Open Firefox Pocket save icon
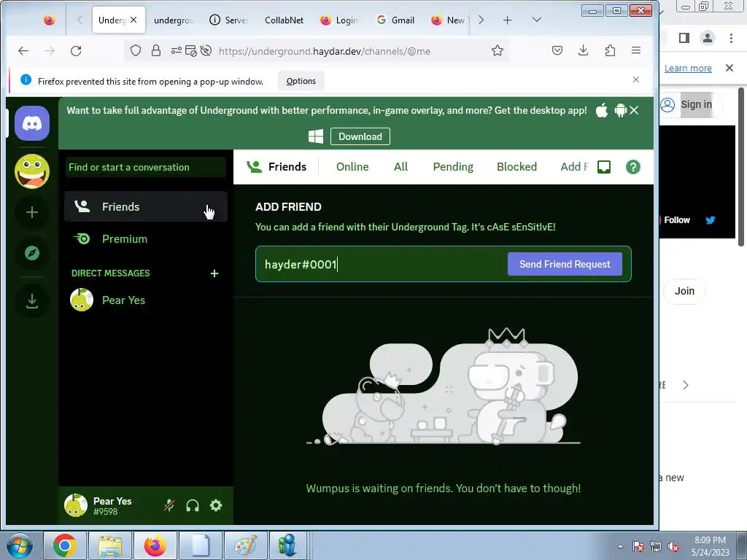747x560 pixels. pyautogui.click(x=557, y=50)
